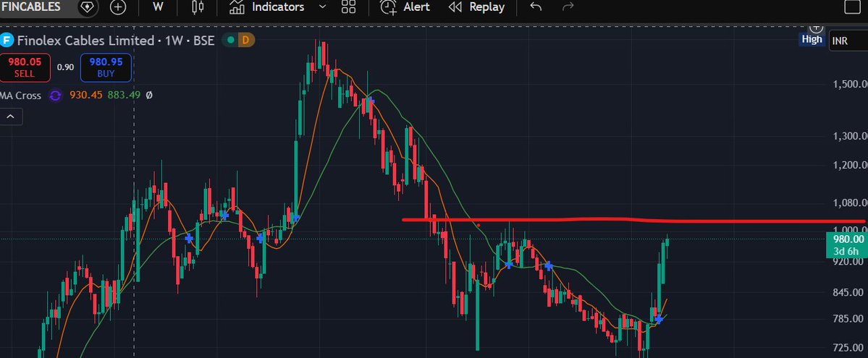Click the 920.00 price scale label
The height and width of the screenshot is (358, 868).
click(848, 261)
